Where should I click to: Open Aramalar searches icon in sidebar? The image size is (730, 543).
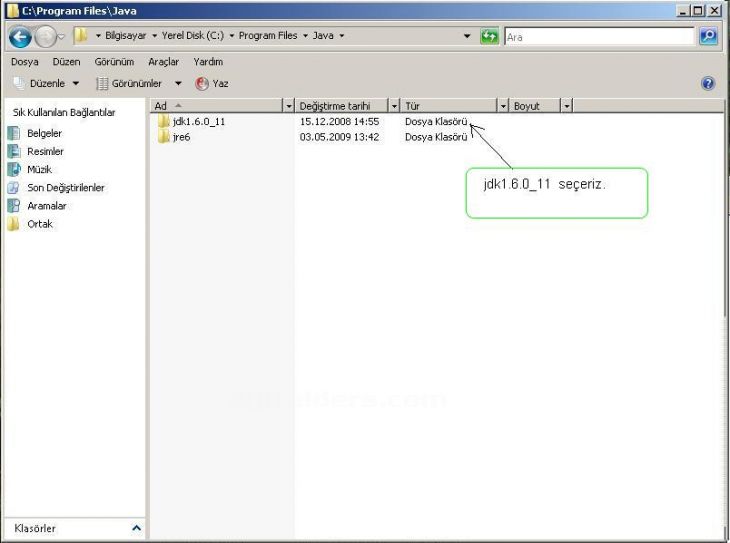pyautogui.click(x=14, y=206)
